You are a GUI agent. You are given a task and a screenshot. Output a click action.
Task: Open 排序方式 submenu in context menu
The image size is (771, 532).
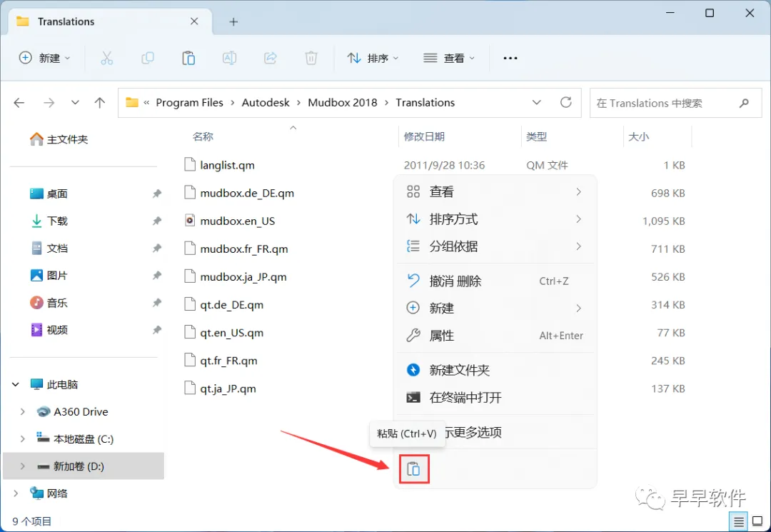[x=495, y=219]
